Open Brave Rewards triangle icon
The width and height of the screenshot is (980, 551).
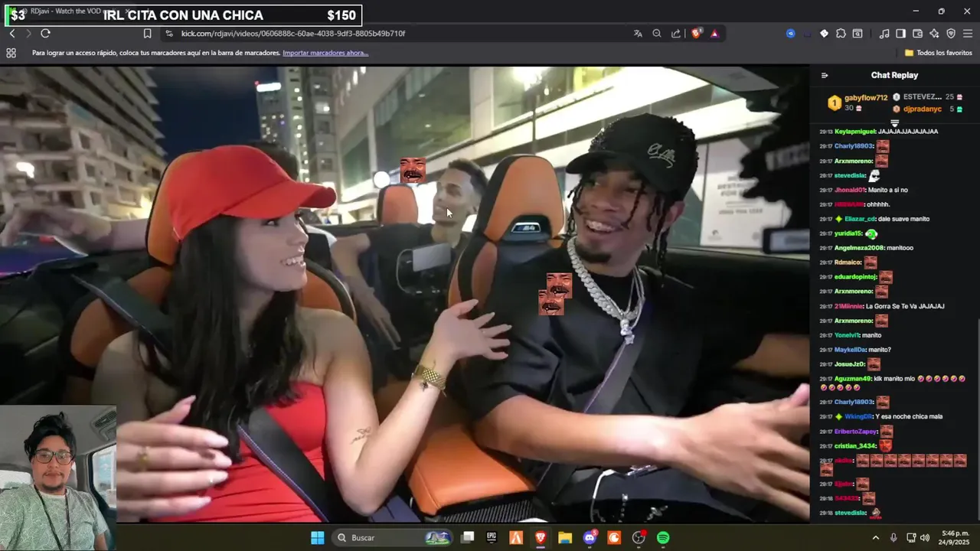714,34
